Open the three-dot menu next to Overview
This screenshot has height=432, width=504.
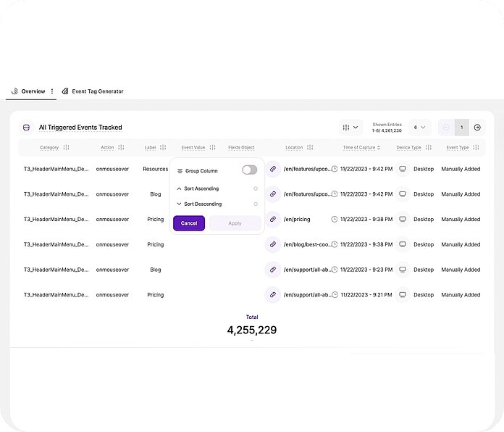[x=52, y=91]
